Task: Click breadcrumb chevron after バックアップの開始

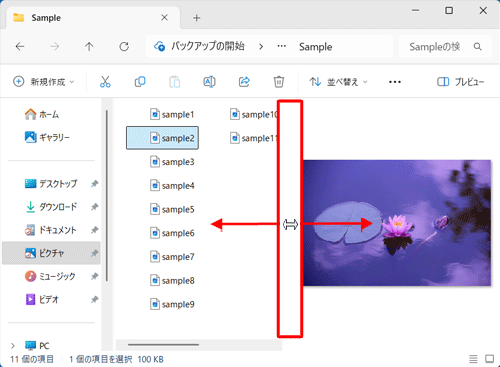Action: tap(261, 47)
